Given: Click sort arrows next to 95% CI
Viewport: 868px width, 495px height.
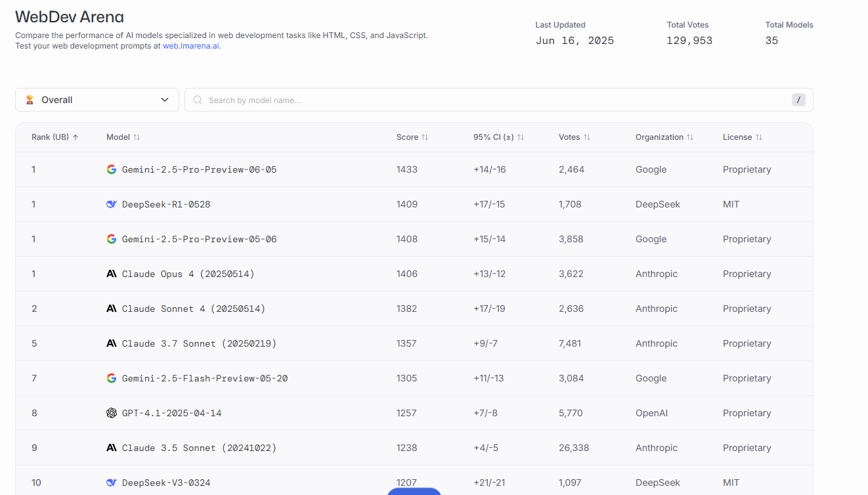Looking at the screenshot, I should click(521, 137).
